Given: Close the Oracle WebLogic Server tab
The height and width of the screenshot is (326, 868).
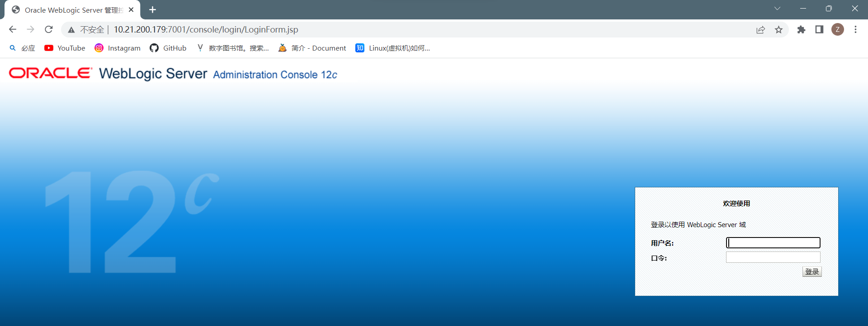Looking at the screenshot, I should (x=131, y=9).
